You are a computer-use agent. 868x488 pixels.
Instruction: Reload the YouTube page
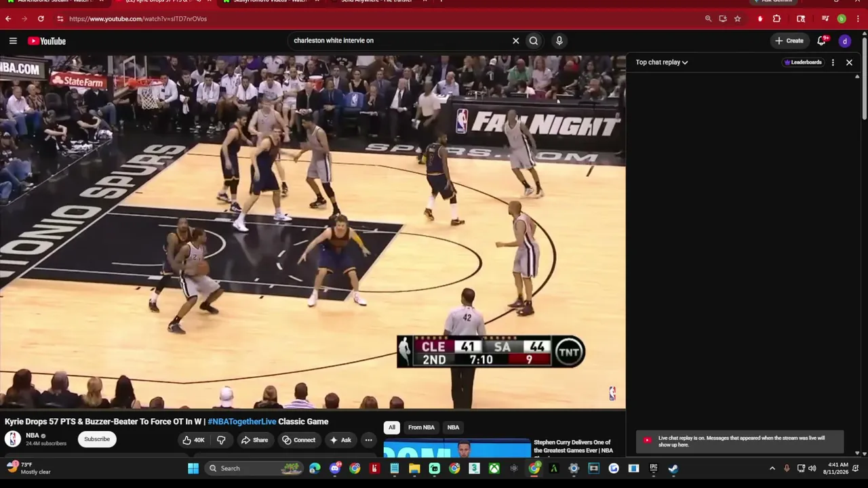[x=41, y=19]
